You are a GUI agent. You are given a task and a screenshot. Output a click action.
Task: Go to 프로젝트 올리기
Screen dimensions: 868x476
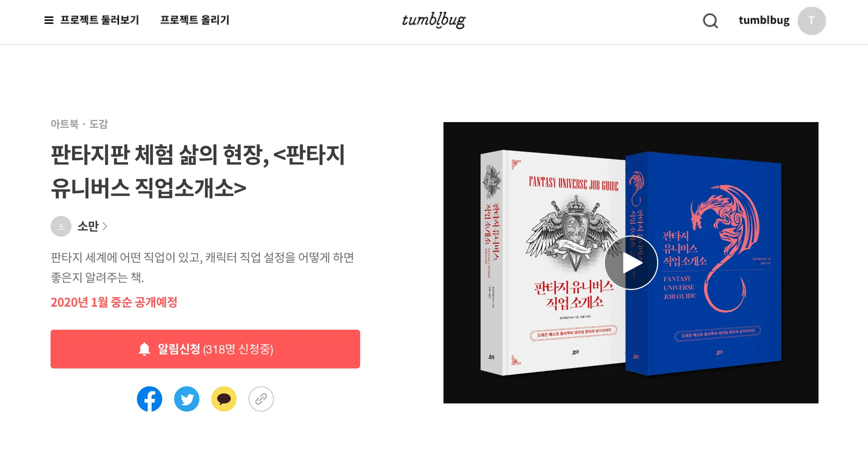195,20
